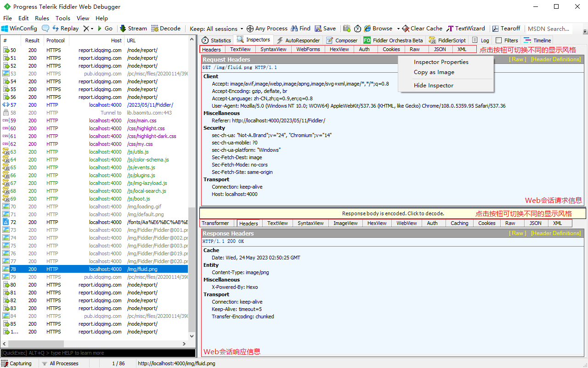Image resolution: width=588 pixels, height=368 pixels.
Task: Switch response inspector to Caching tab
Action: click(459, 223)
